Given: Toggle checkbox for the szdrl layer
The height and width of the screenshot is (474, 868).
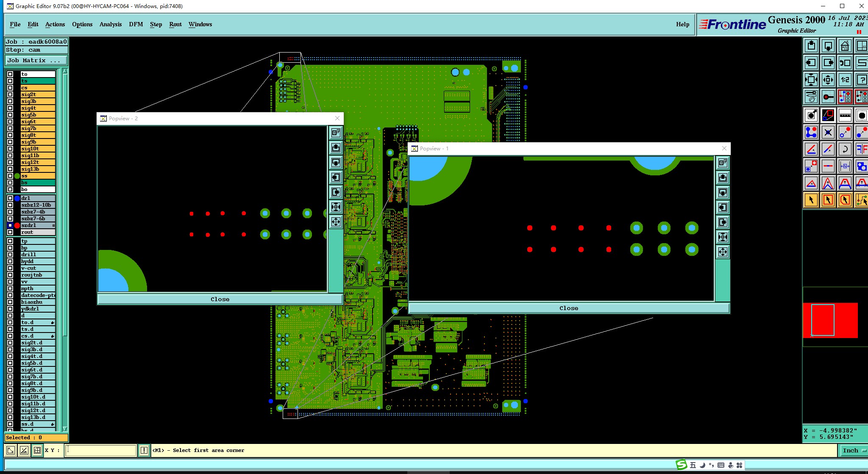Looking at the screenshot, I should click(x=10, y=225).
